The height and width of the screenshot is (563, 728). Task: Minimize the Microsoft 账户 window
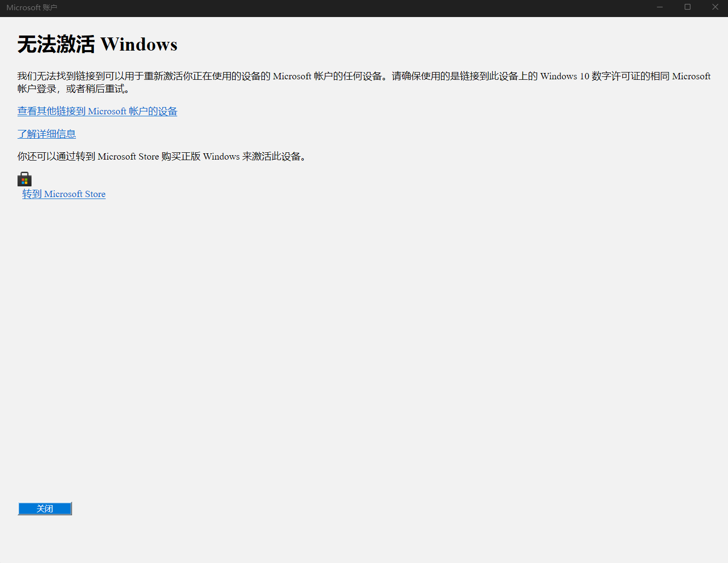click(660, 7)
